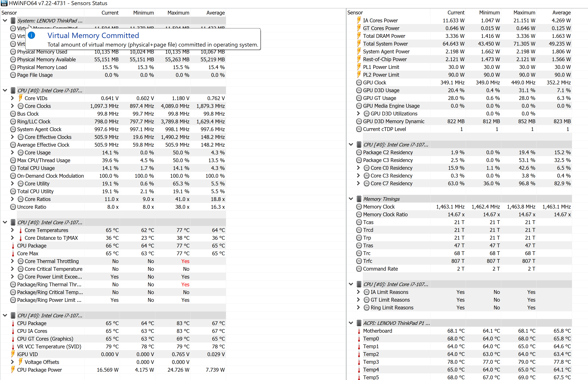588x380 pixels.
Task: Click the thermometer icon next to CPU Package Power row's VR VCC Temperature
Action: click(x=13, y=347)
